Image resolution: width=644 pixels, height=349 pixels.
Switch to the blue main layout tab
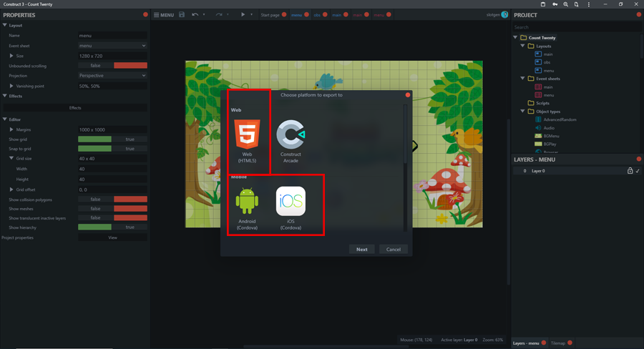(x=337, y=15)
